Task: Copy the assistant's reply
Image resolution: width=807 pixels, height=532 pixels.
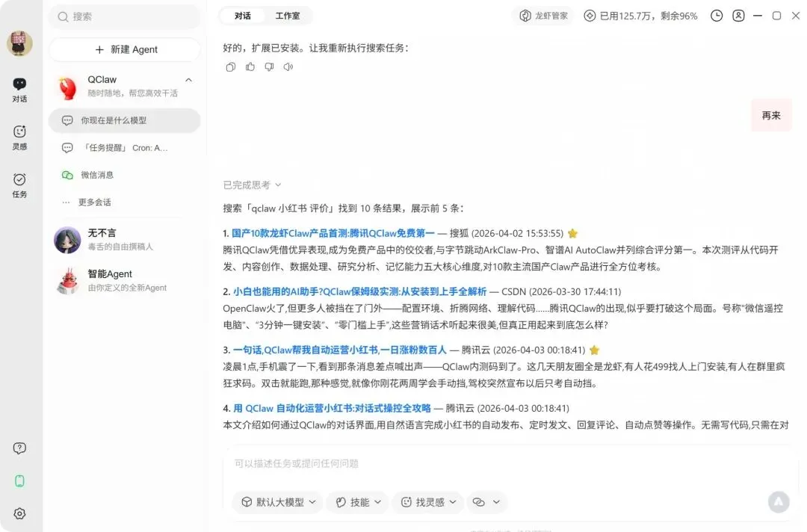Action: pyautogui.click(x=231, y=67)
